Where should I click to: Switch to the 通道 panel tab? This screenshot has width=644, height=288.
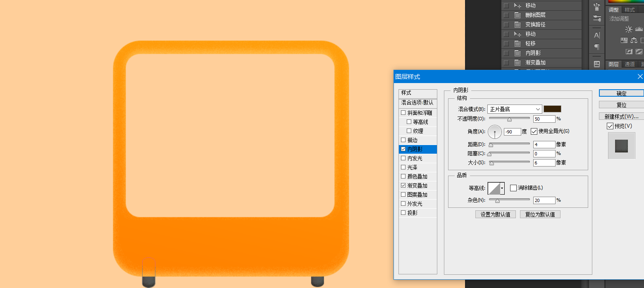(630, 64)
